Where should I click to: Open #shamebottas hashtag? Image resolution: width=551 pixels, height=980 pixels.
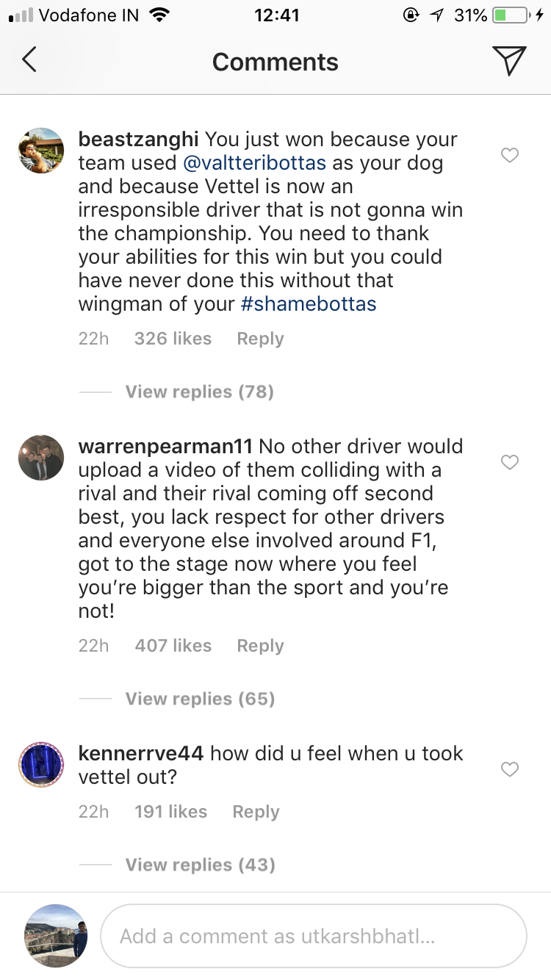coord(309,303)
